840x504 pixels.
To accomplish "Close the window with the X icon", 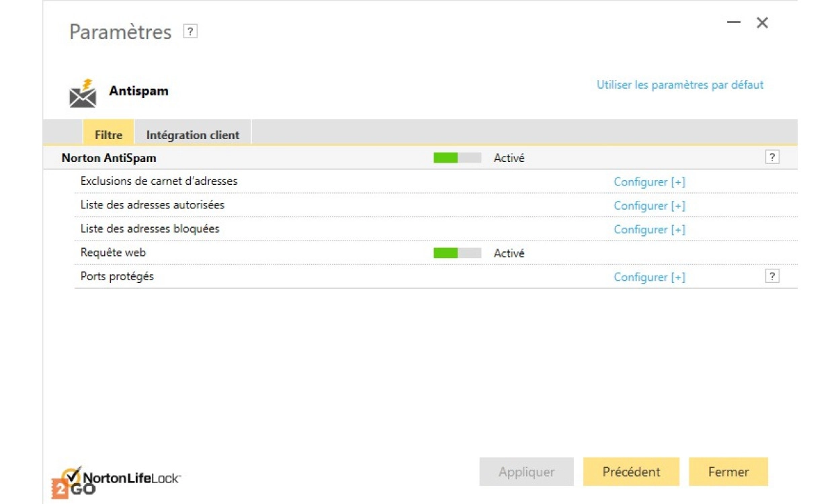I will point(762,23).
